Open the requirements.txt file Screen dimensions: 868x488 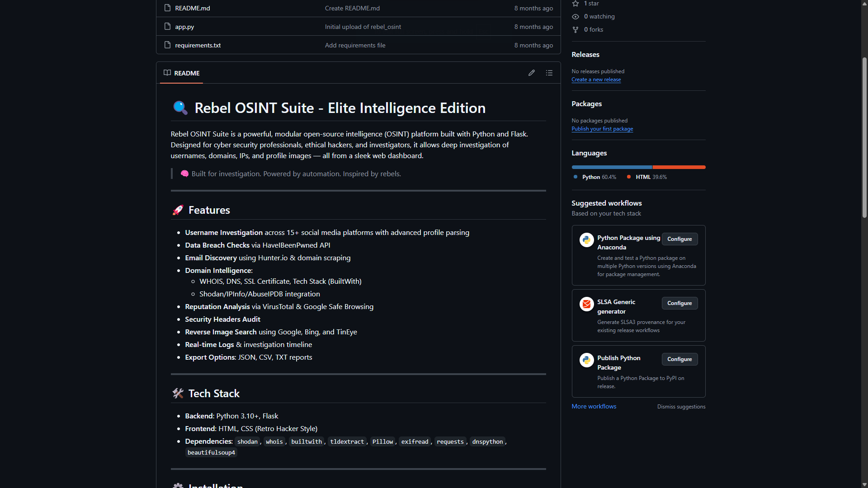point(198,45)
